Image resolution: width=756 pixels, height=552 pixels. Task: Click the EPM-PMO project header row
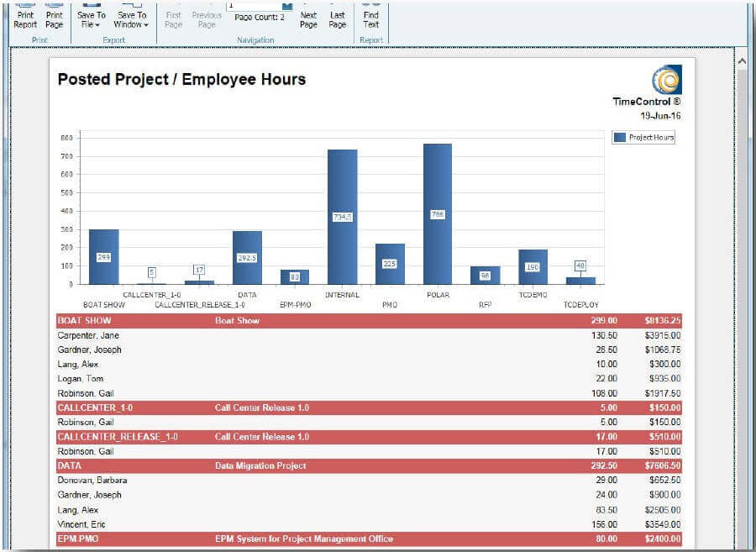[x=369, y=539]
